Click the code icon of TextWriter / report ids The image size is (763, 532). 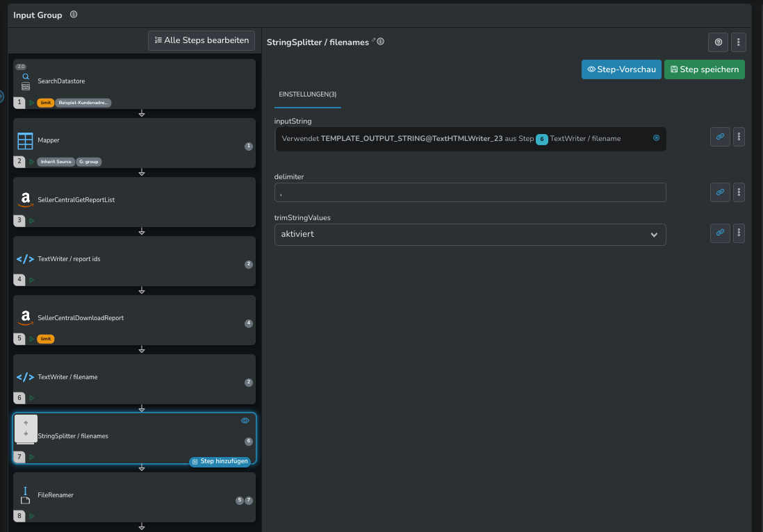pyautogui.click(x=25, y=259)
